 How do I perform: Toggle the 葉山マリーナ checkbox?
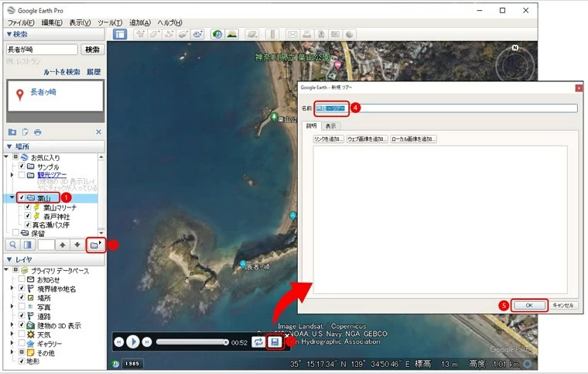point(28,207)
